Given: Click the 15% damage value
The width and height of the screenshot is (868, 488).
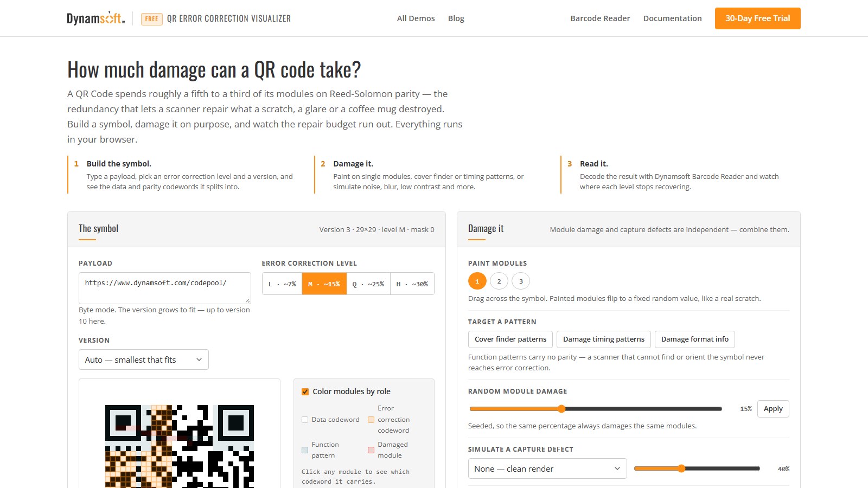Looking at the screenshot, I should coord(746,409).
